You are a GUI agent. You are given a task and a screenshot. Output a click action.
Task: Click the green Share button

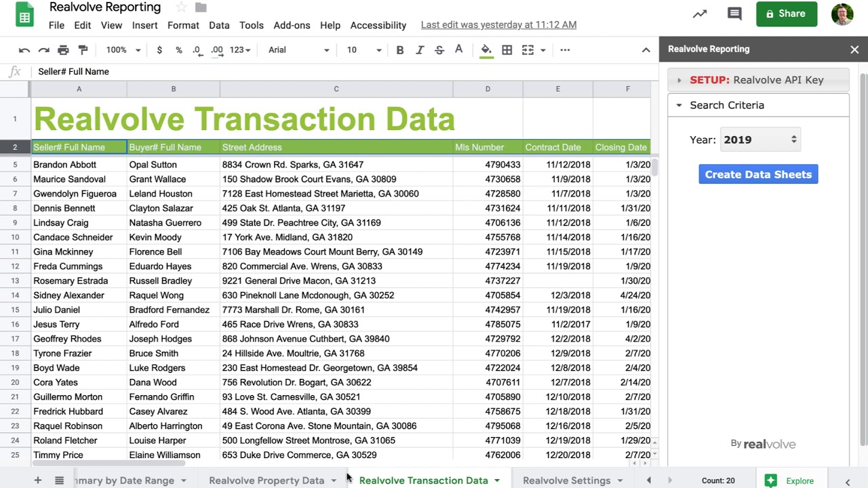click(787, 14)
